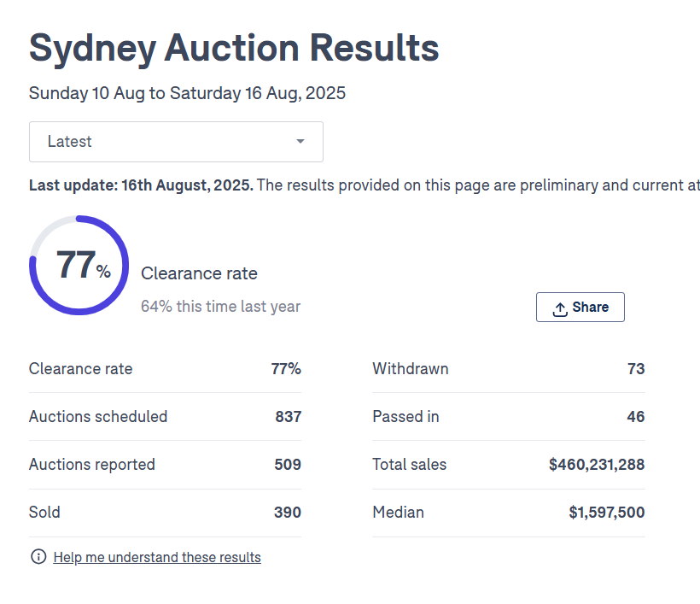Click the upload icon in Share button
The height and width of the screenshot is (604, 700).
[x=560, y=308]
